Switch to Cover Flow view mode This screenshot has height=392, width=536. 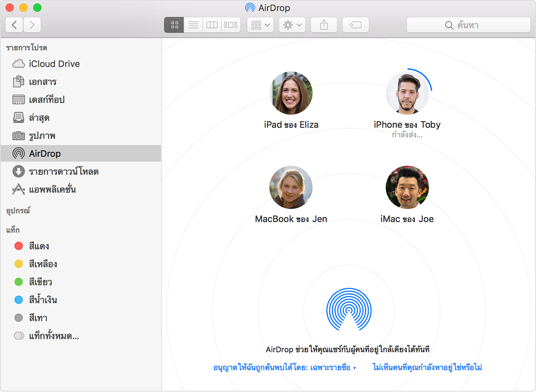coord(231,25)
